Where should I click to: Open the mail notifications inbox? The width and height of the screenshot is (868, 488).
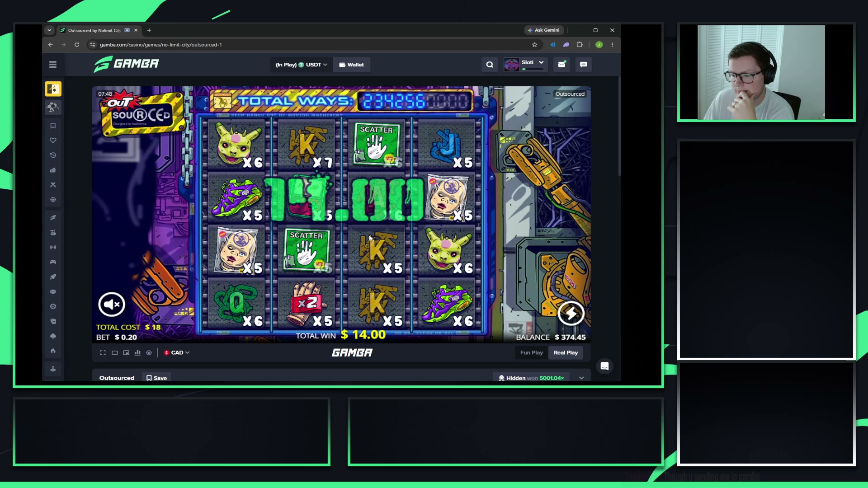point(561,65)
